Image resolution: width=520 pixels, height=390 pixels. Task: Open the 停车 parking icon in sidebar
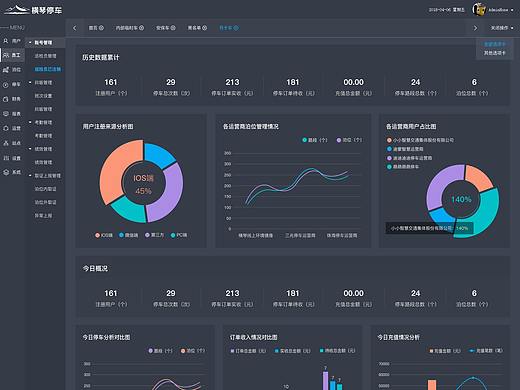[6, 85]
